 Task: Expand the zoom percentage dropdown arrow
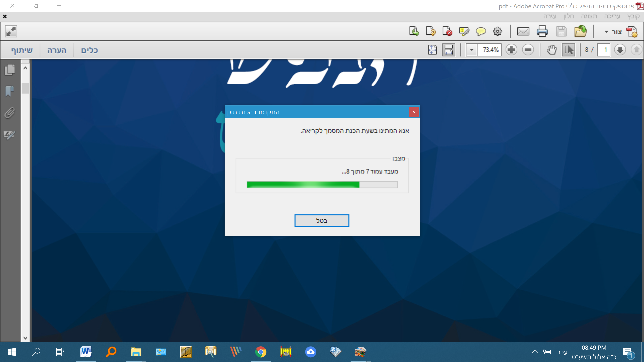472,50
